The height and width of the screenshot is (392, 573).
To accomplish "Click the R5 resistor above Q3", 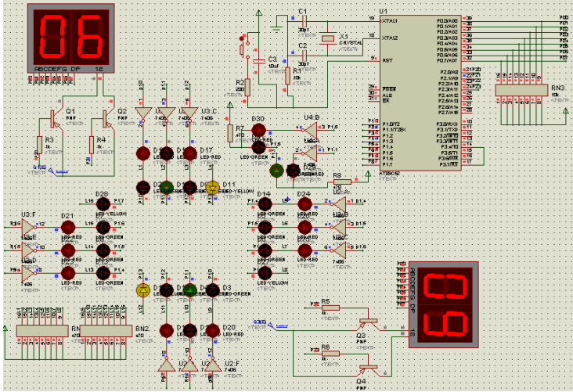I will (331, 307).
